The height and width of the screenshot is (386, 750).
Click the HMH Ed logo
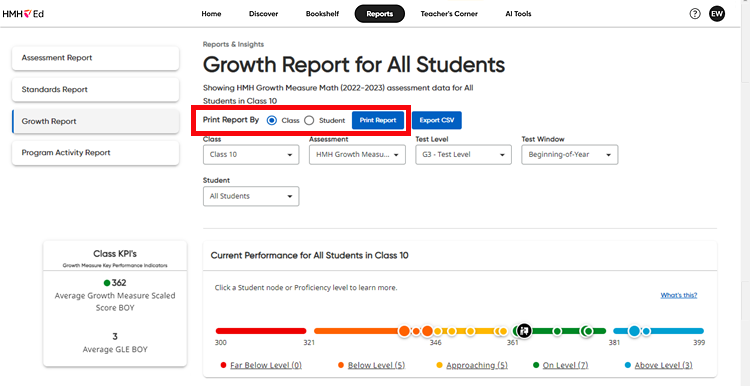tap(23, 14)
